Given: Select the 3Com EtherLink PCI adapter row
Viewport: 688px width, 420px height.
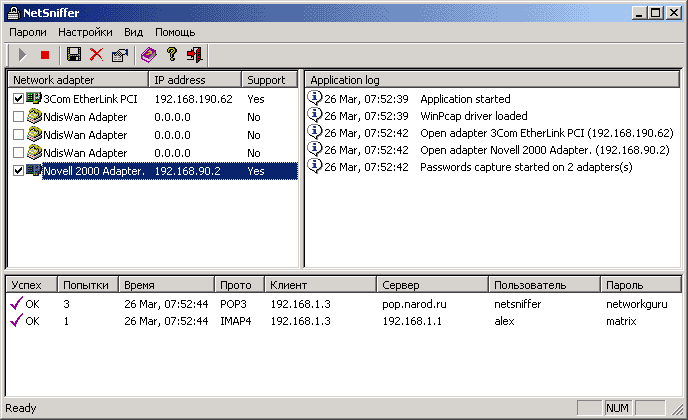Looking at the screenshot, I should (155, 99).
